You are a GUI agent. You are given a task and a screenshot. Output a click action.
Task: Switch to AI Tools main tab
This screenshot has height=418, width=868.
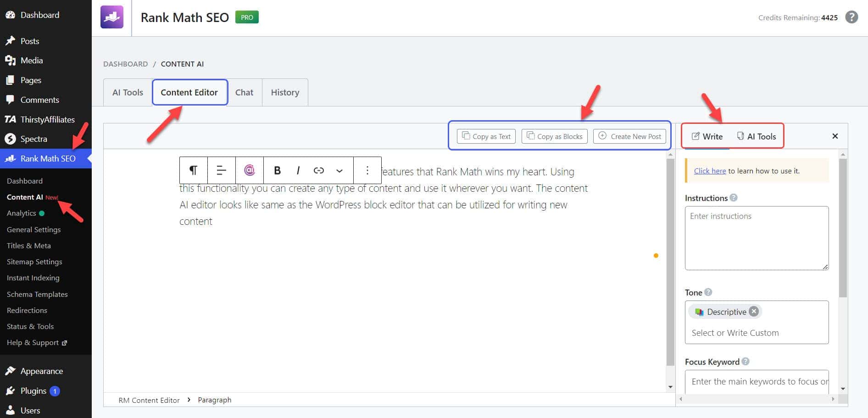click(x=128, y=92)
